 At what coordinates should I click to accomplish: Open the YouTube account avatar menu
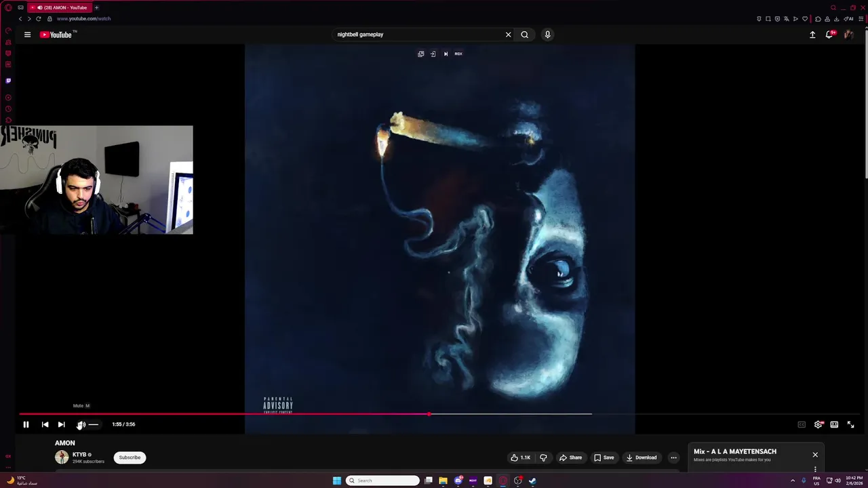pyautogui.click(x=848, y=35)
